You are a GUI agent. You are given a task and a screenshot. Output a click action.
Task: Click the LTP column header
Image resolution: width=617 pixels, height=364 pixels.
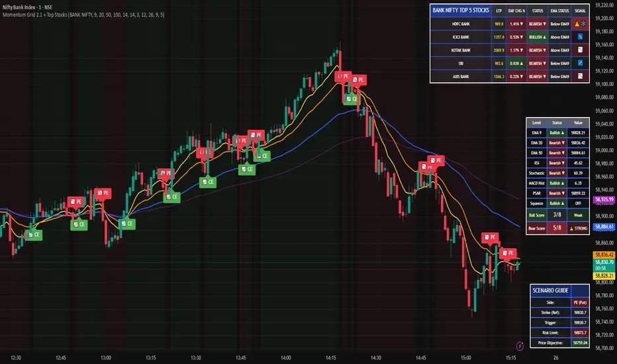click(x=499, y=11)
